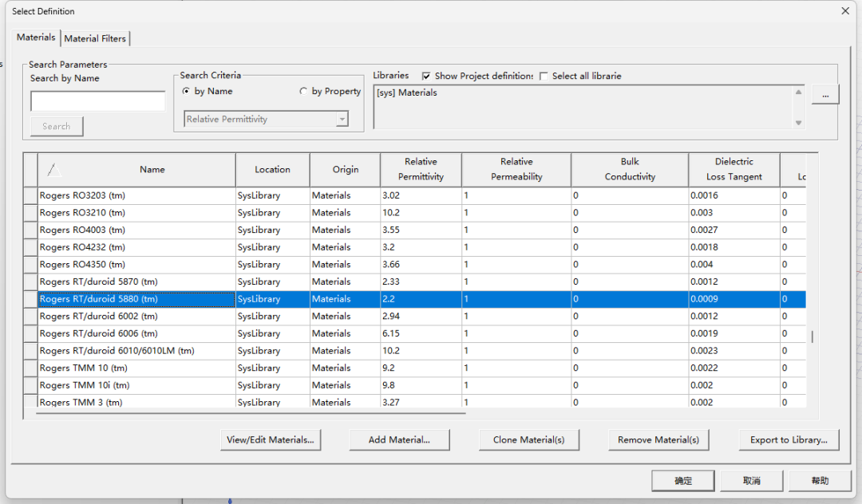Click the Origin column header

tap(346, 170)
